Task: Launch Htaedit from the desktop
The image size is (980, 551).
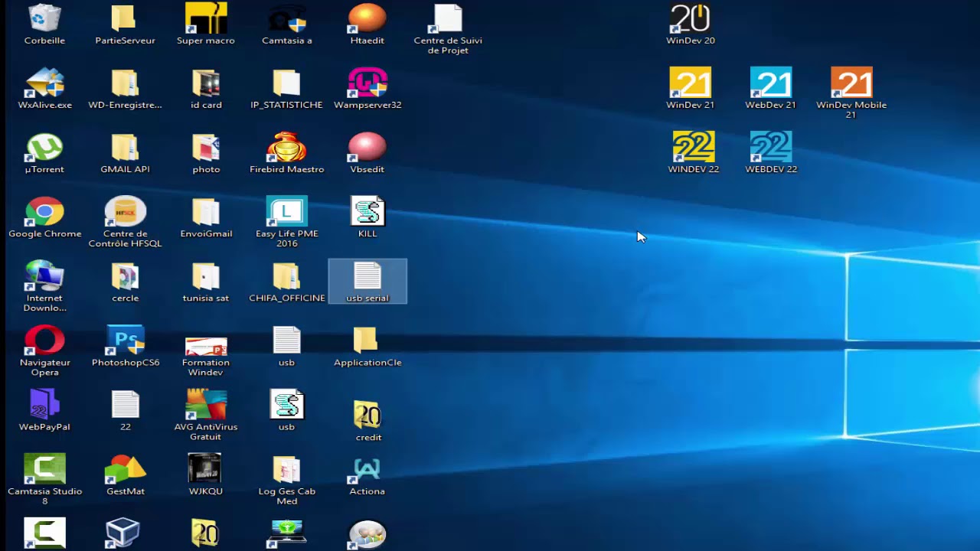Action: click(x=367, y=24)
